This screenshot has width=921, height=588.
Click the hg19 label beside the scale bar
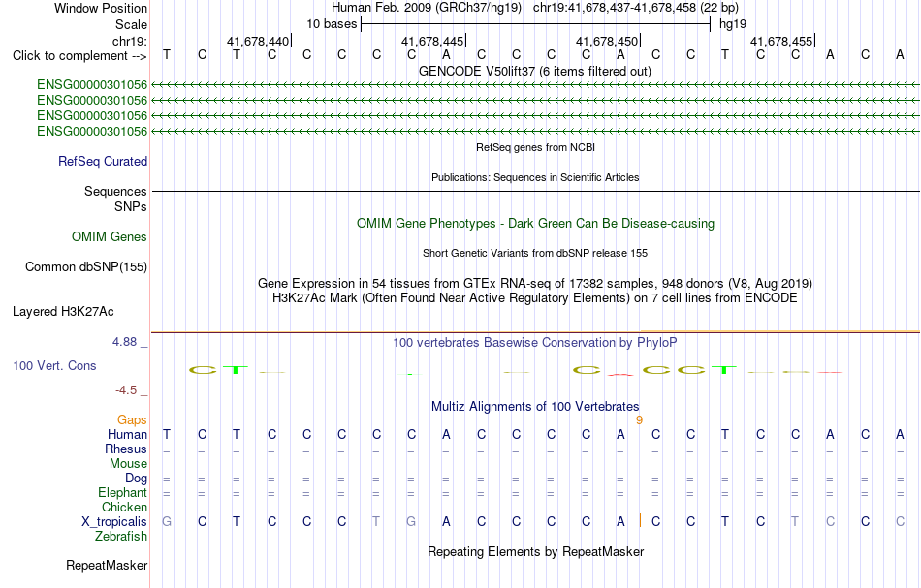point(733,24)
